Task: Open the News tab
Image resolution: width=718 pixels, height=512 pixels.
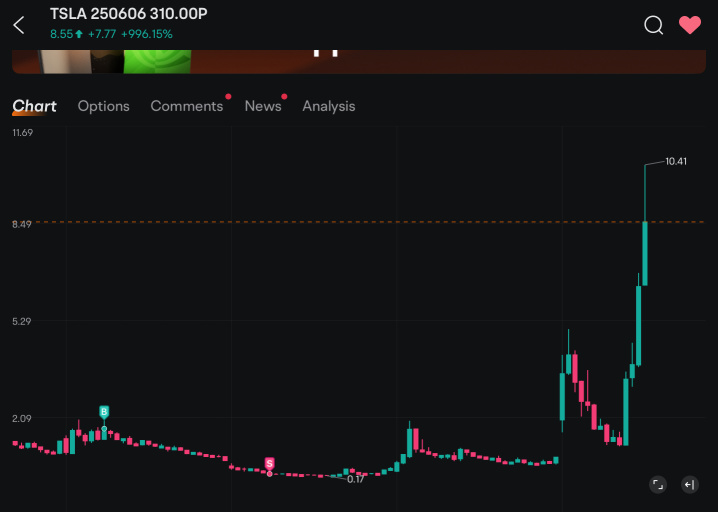Action: pyautogui.click(x=263, y=106)
